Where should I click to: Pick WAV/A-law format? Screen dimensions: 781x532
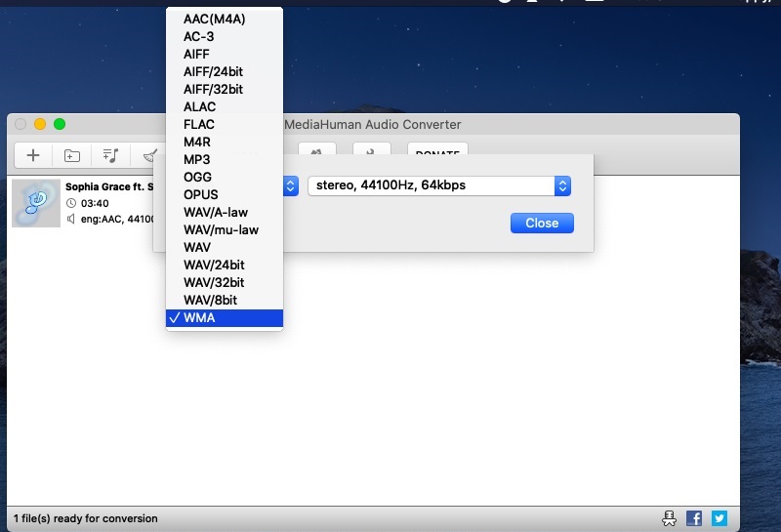(x=225, y=212)
